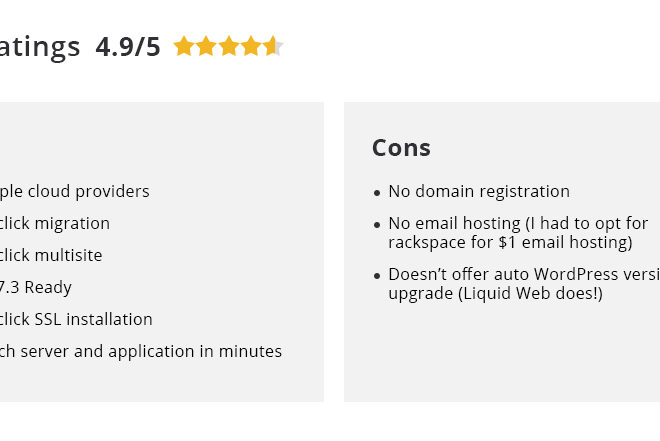Viewport: 660px width, 441px height.
Task: Click the bullet dot before Doesn't offer auto WordPress
Action: pyautogui.click(x=377, y=276)
